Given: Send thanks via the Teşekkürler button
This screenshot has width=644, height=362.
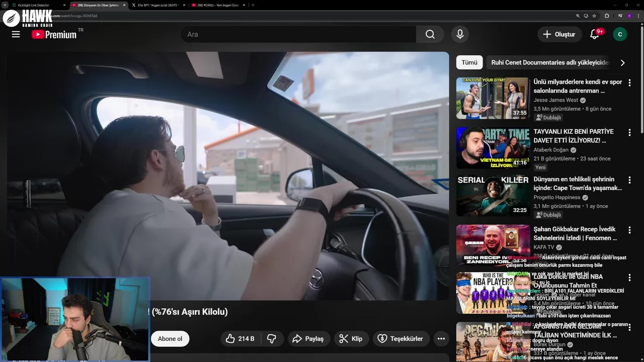Looking at the screenshot, I should (x=401, y=338).
